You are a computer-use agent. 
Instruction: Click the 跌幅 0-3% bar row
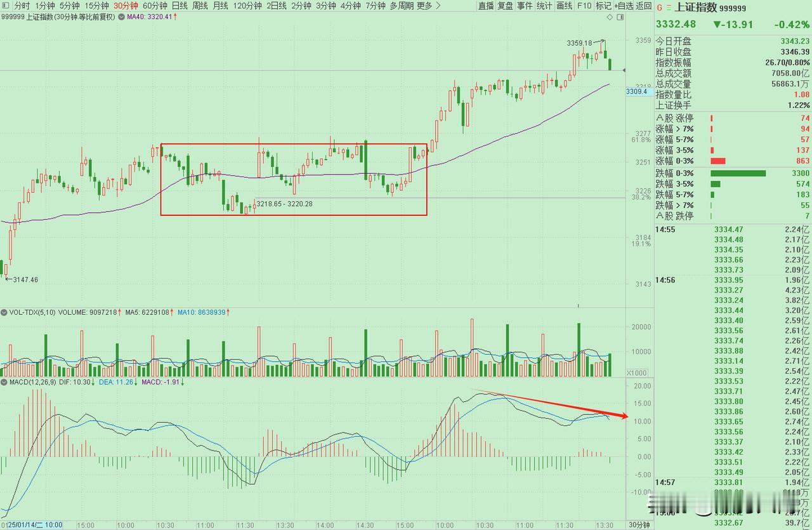pyautogui.click(x=733, y=173)
